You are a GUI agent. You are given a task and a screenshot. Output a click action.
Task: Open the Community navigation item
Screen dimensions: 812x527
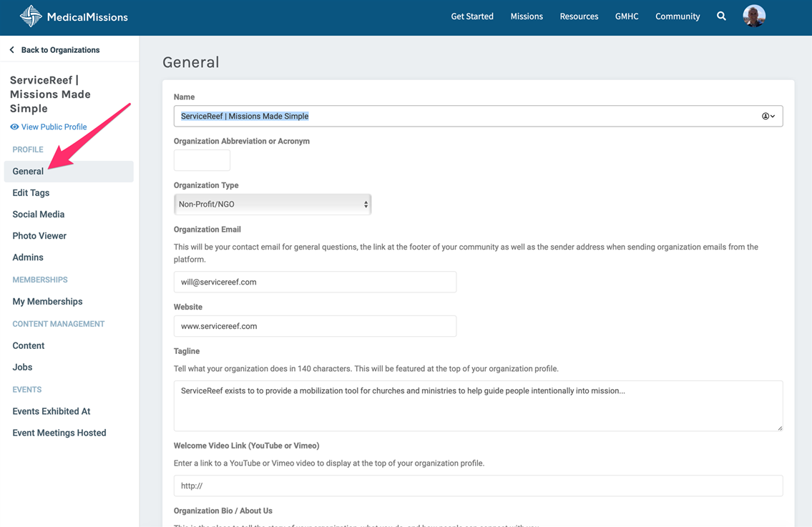click(678, 16)
